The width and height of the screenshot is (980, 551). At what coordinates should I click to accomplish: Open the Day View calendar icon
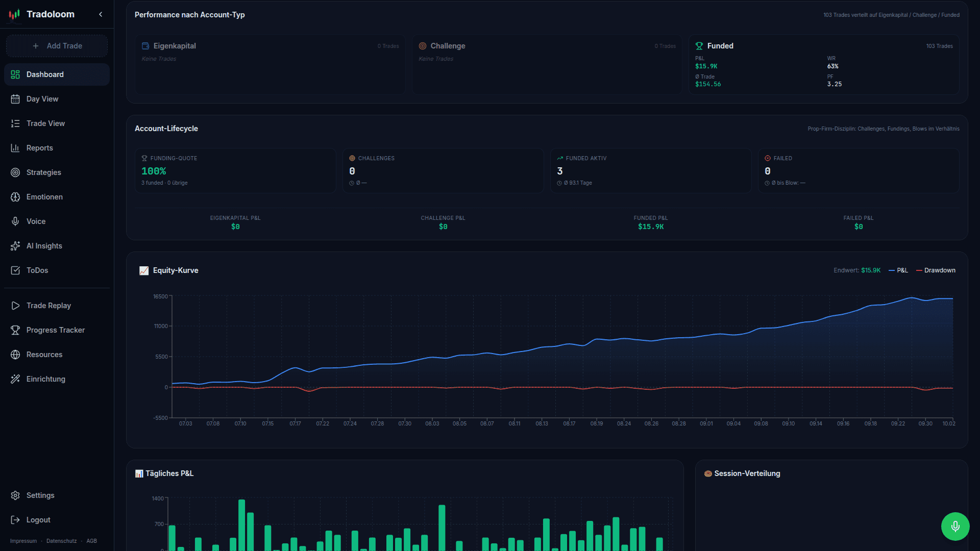tap(15, 99)
